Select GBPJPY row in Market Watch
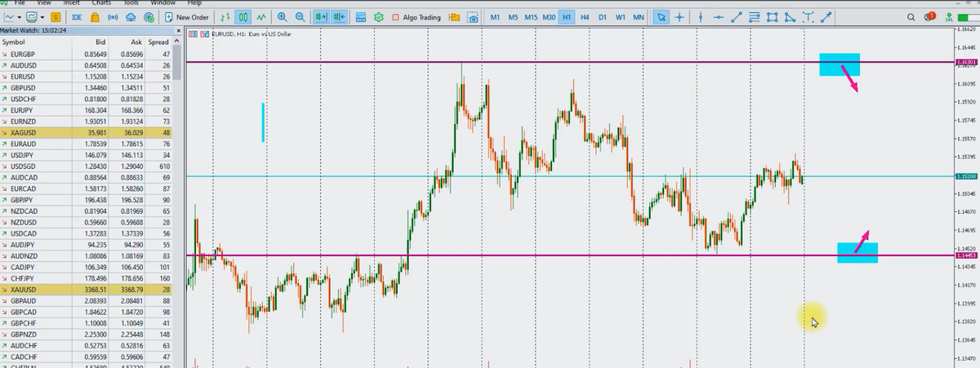 (87, 199)
